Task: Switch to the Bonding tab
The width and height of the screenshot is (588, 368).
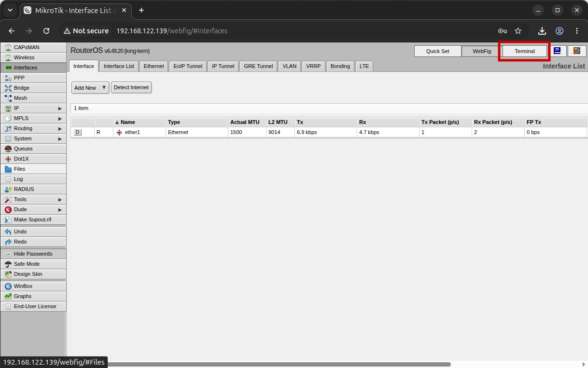Action: pyautogui.click(x=340, y=66)
